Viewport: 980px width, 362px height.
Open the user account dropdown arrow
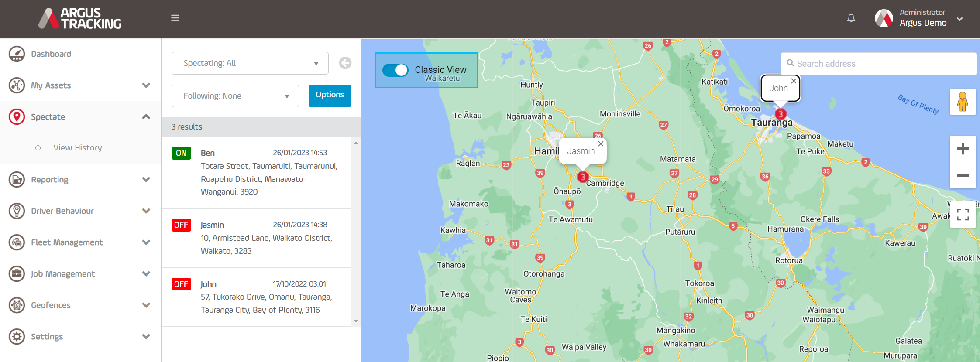point(960,19)
